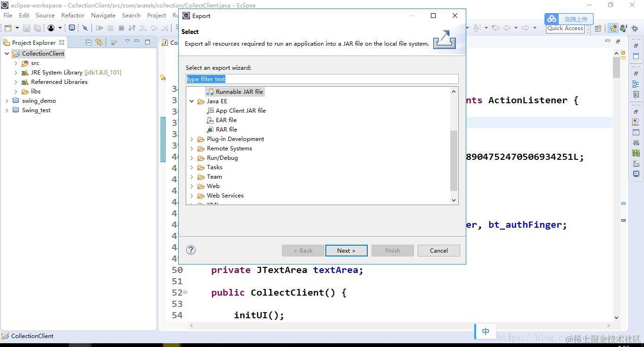This screenshot has width=644, height=347.
Task: Expand the swing_demo project
Action: coord(7,100)
